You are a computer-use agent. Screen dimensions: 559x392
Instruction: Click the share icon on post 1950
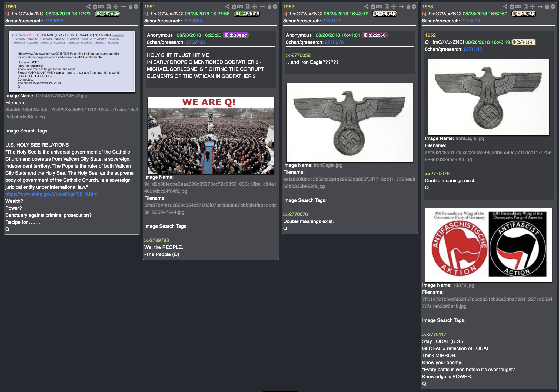(x=88, y=6)
